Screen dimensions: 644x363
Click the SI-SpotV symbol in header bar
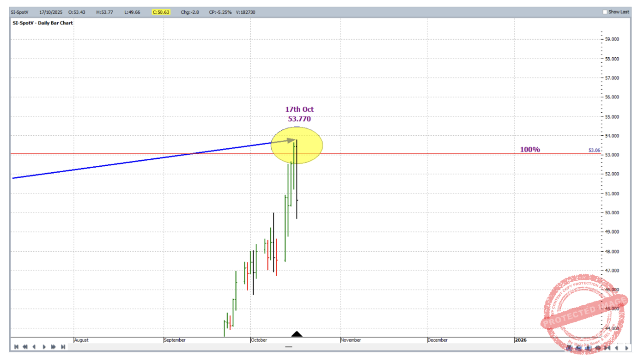click(x=20, y=12)
